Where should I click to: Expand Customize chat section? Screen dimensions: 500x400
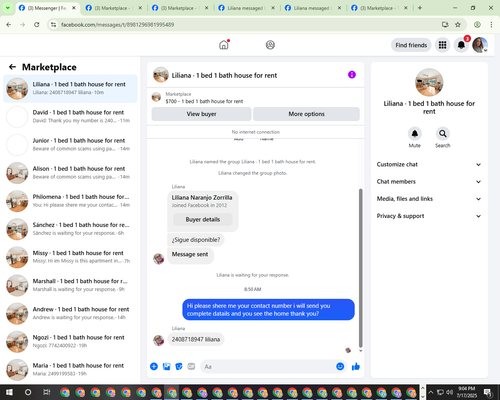point(429,164)
